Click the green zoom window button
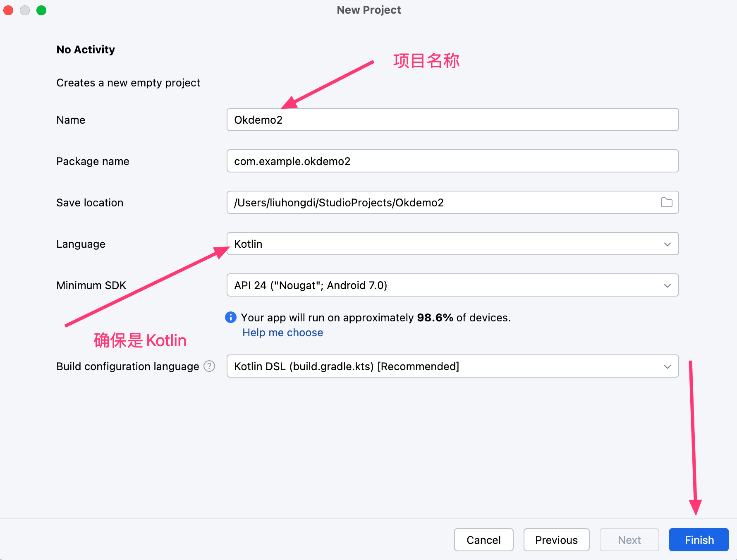Image resolution: width=737 pixels, height=560 pixels. (x=41, y=10)
